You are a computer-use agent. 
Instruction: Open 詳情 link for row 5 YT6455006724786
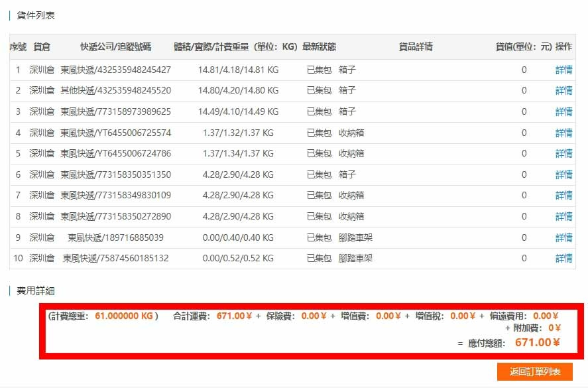click(563, 153)
